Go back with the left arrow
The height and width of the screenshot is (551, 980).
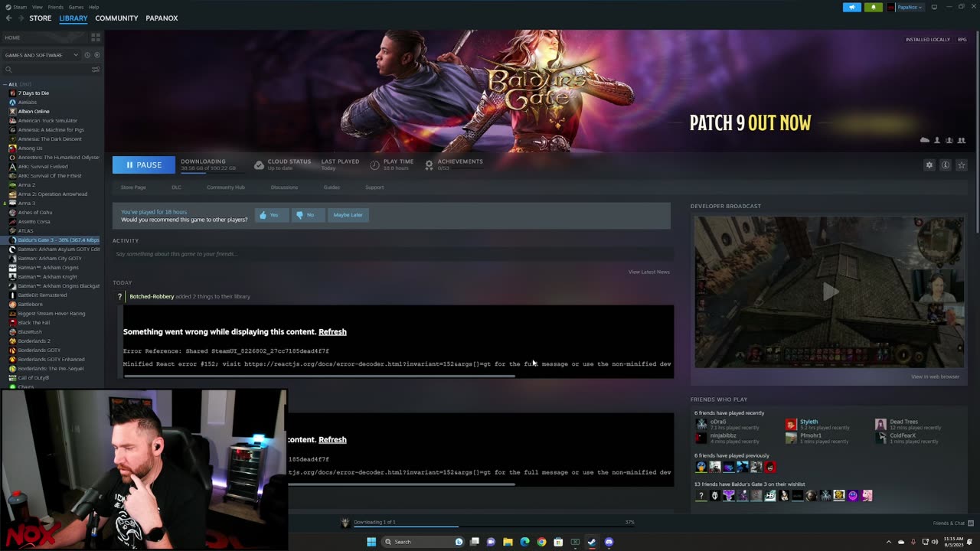(x=10, y=18)
